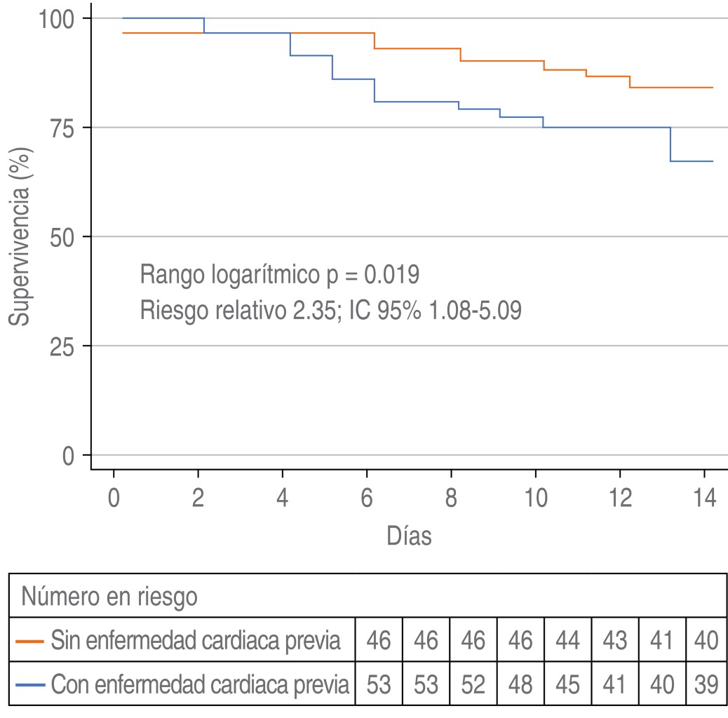Image resolution: width=728 pixels, height=718 pixels.
Task: Select the table cell showing 43
Action: pyautogui.click(x=614, y=640)
